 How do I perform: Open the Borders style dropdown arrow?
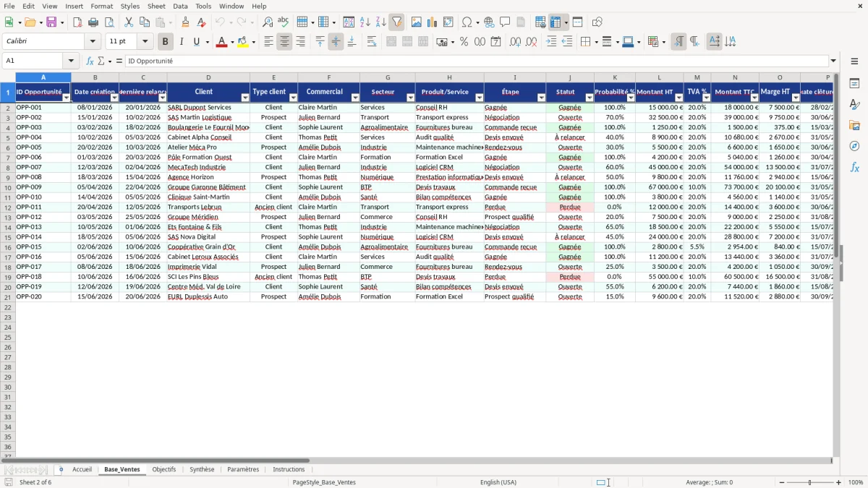click(x=595, y=42)
